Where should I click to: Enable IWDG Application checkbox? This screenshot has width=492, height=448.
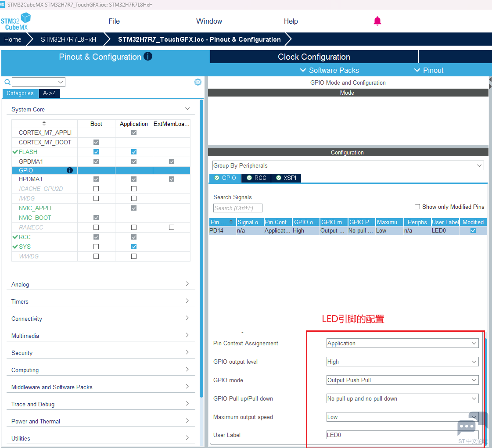pos(134,198)
